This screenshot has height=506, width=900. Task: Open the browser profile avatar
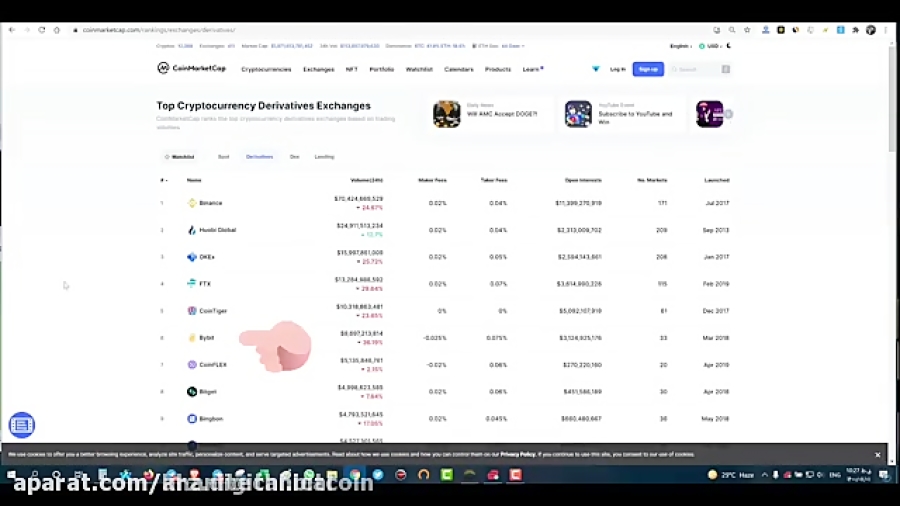pyautogui.click(x=871, y=30)
